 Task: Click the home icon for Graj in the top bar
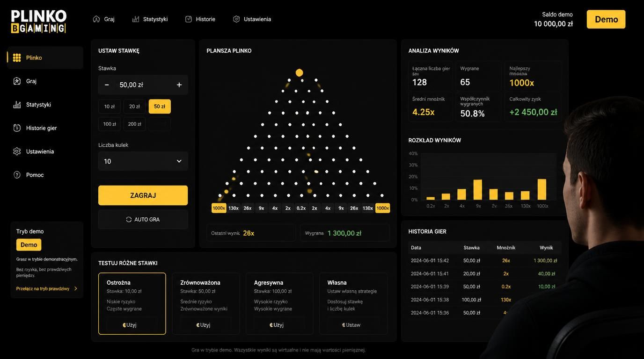[x=96, y=19]
